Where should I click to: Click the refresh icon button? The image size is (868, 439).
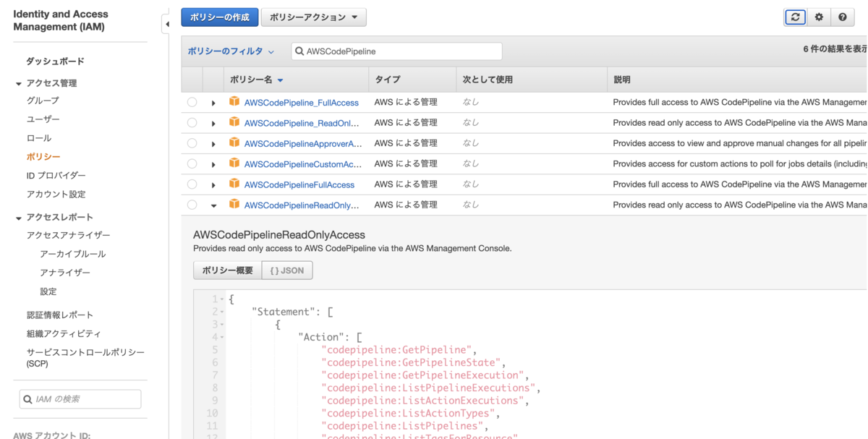click(x=795, y=17)
